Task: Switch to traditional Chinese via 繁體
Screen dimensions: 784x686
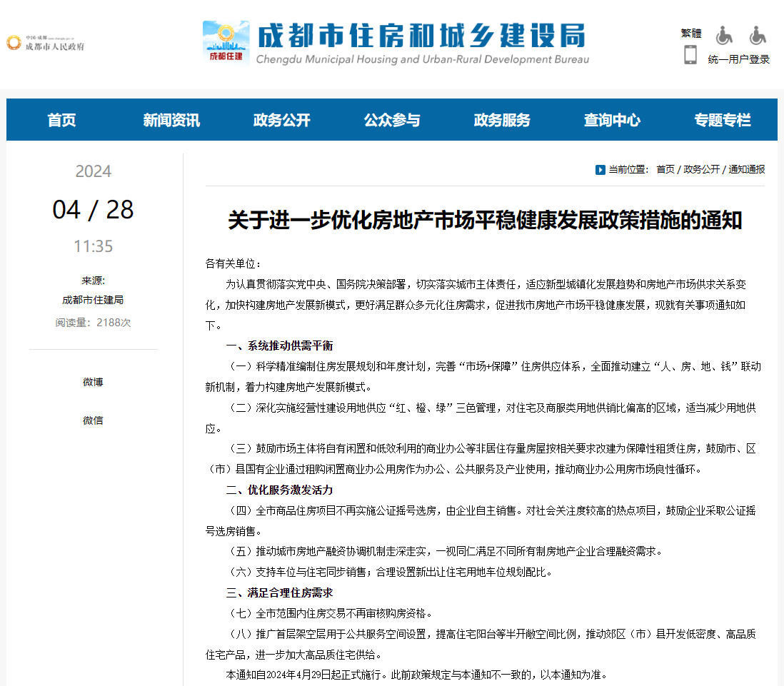Action: click(690, 33)
